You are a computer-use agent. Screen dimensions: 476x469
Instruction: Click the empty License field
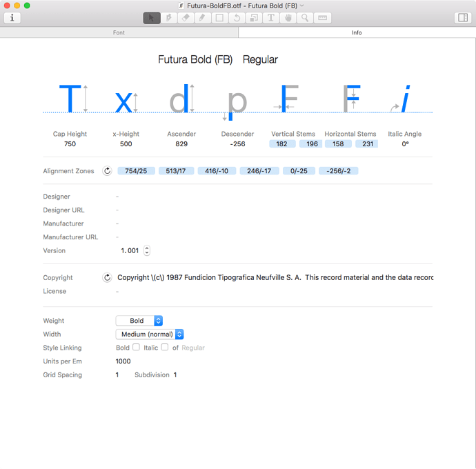117,292
